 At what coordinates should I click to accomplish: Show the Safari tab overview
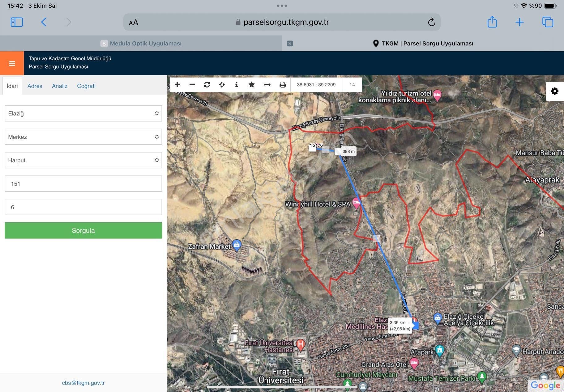click(548, 22)
